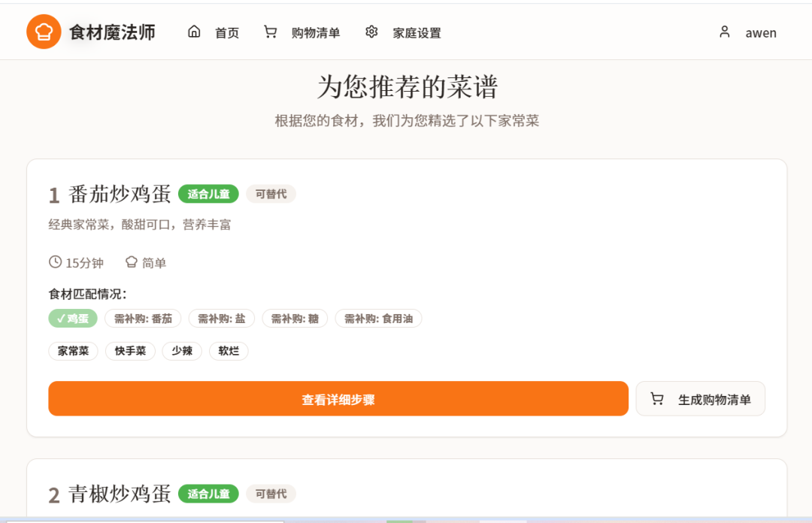
Task: Click the cart icon inside 生成购物清单 button
Action: 656,398
